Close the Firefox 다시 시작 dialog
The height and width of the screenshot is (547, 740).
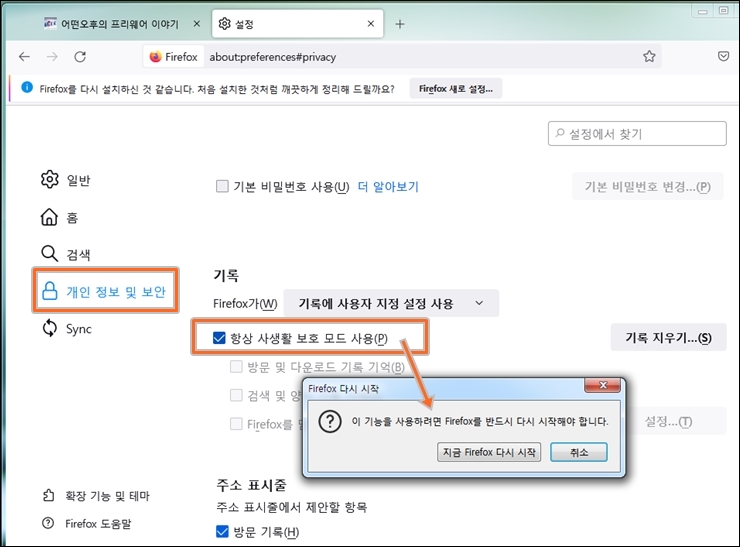(602, 385)
